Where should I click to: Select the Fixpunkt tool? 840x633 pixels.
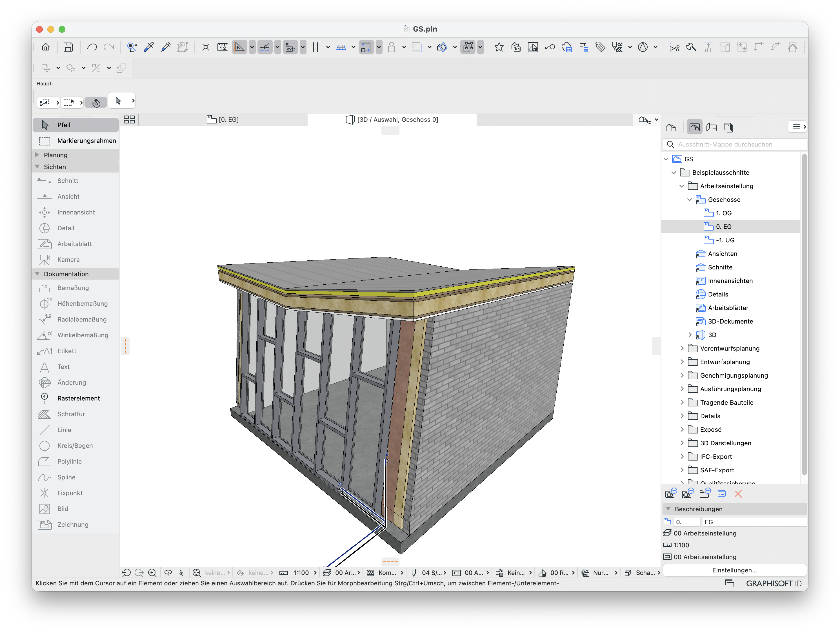[75, 493]
